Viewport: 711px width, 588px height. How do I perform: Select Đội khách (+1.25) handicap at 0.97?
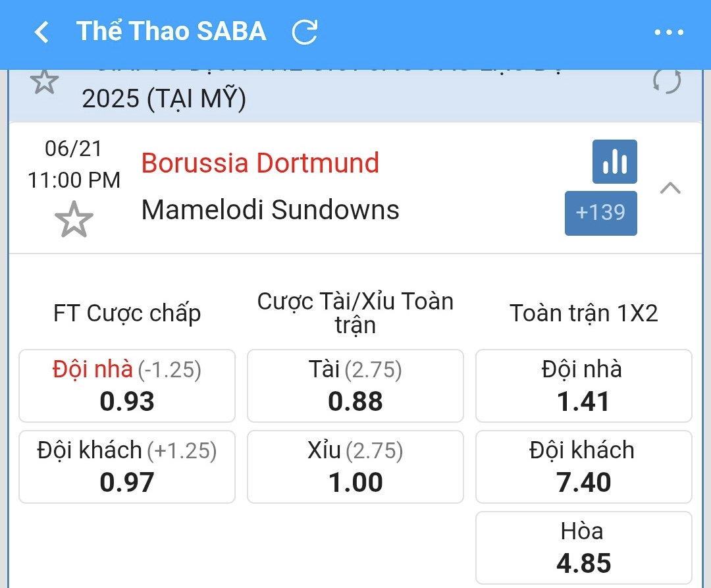point(127,467)
